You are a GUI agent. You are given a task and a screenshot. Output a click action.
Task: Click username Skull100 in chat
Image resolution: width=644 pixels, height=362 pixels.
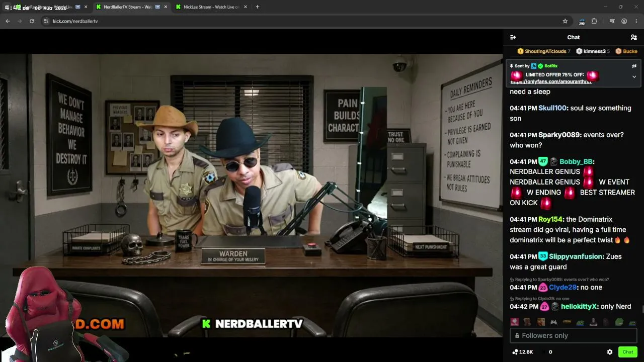point(552,108)
